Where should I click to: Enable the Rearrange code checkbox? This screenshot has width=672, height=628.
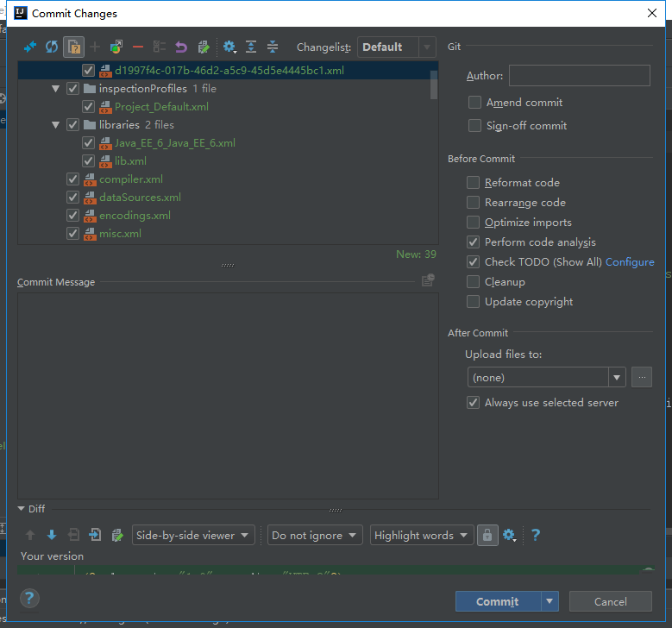[x=473, y=203]
